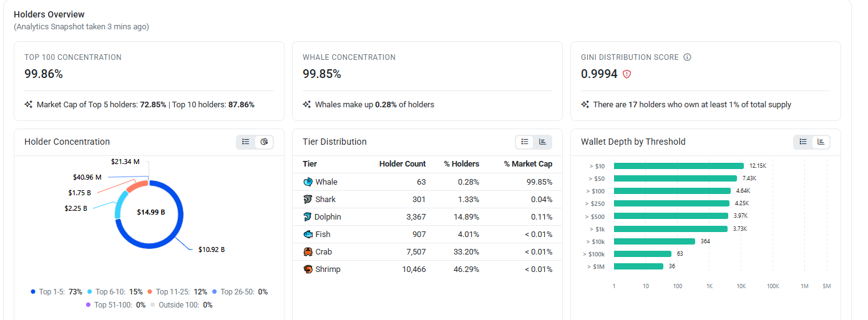Show Wallet Depth as bar chart view
This screenshot has height=320, width=868.
(821, 142)
